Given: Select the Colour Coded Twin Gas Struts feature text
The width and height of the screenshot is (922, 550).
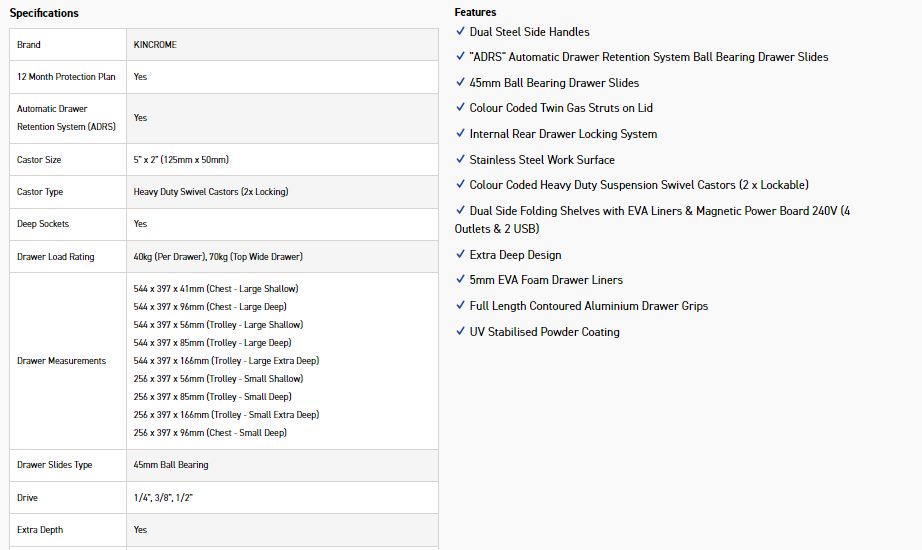Looking at the screenshot, I should (x=561, y=108).
